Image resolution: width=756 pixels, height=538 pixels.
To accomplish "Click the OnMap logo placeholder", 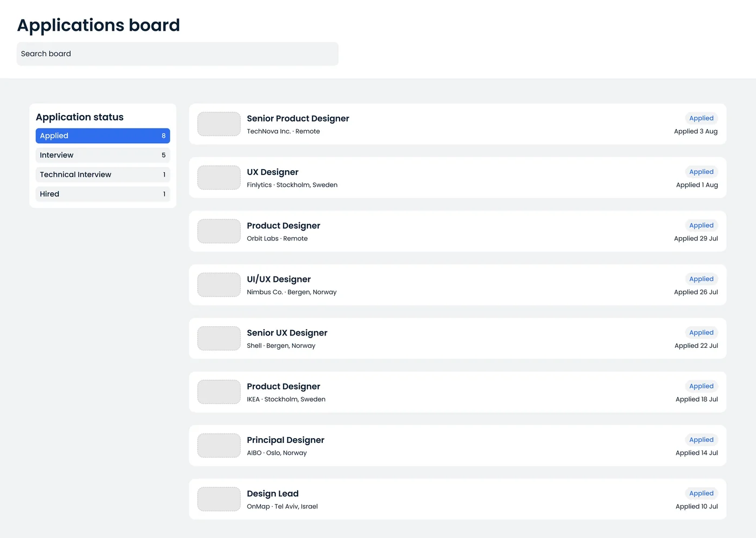I will [219, 499].
